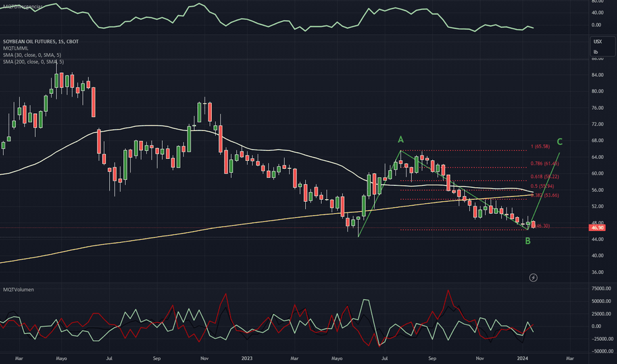Click the 2024 label on the time axis

[x=522, y=359]
